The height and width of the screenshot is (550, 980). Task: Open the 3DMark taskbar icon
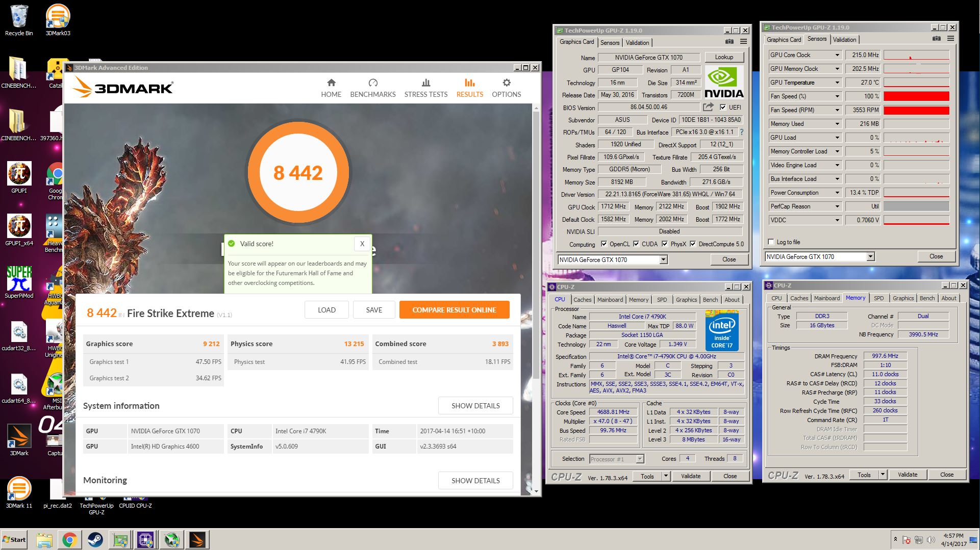(197, 540)
